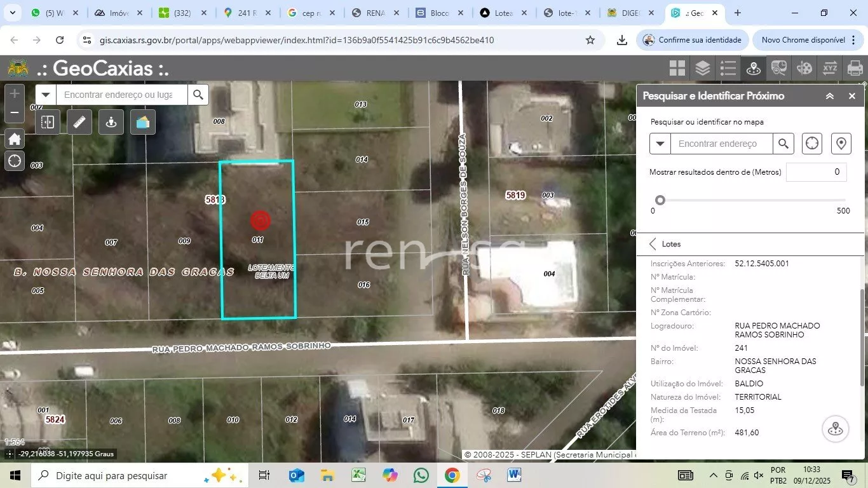
Task: Expand the map search source dropdown
Action: (x=46, y=95)
